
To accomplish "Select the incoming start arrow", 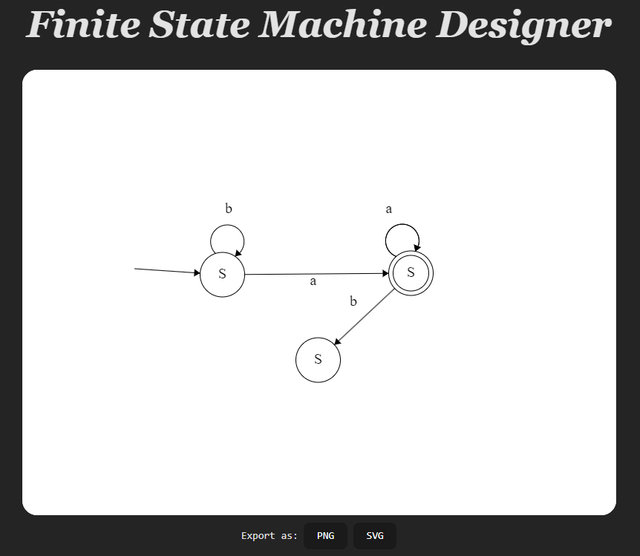I will [167, 271].
